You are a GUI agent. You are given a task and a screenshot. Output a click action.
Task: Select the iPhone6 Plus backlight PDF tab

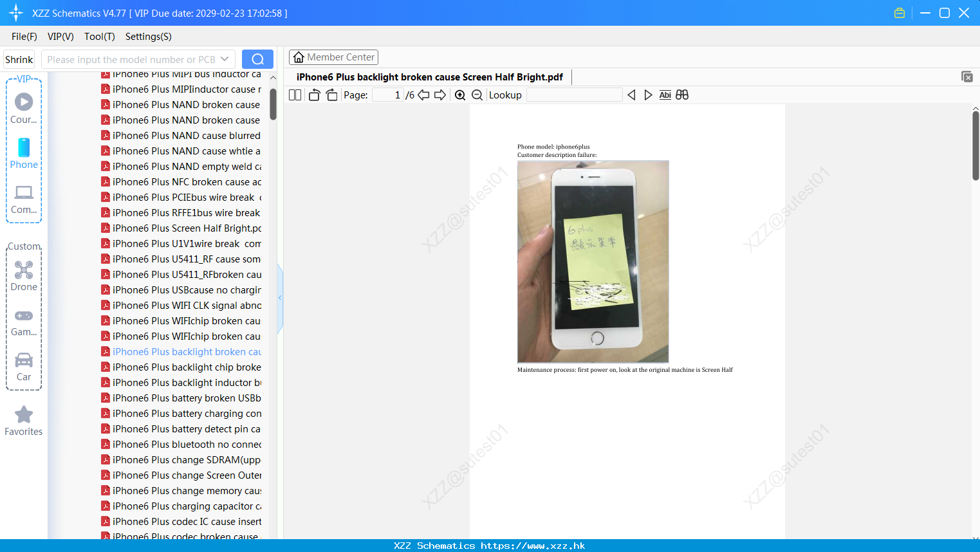click(x=429, y=77)
